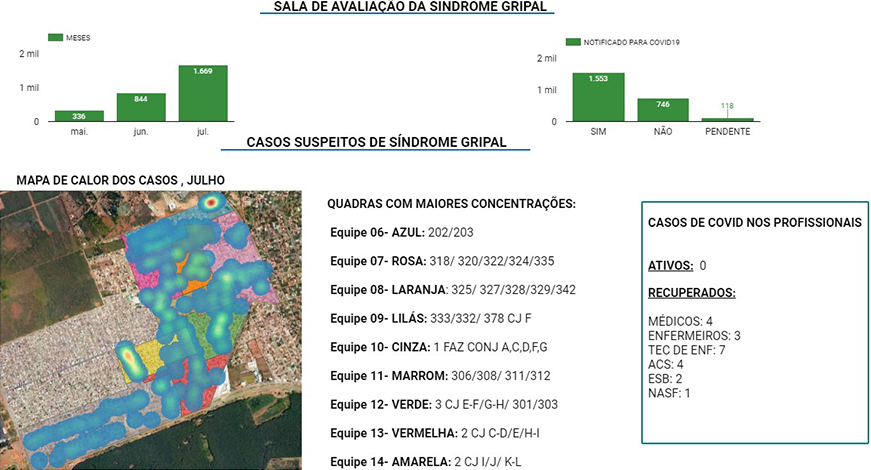Click the ATIVOS: 0 entry

pyautogui.click(x=677, y=266)
